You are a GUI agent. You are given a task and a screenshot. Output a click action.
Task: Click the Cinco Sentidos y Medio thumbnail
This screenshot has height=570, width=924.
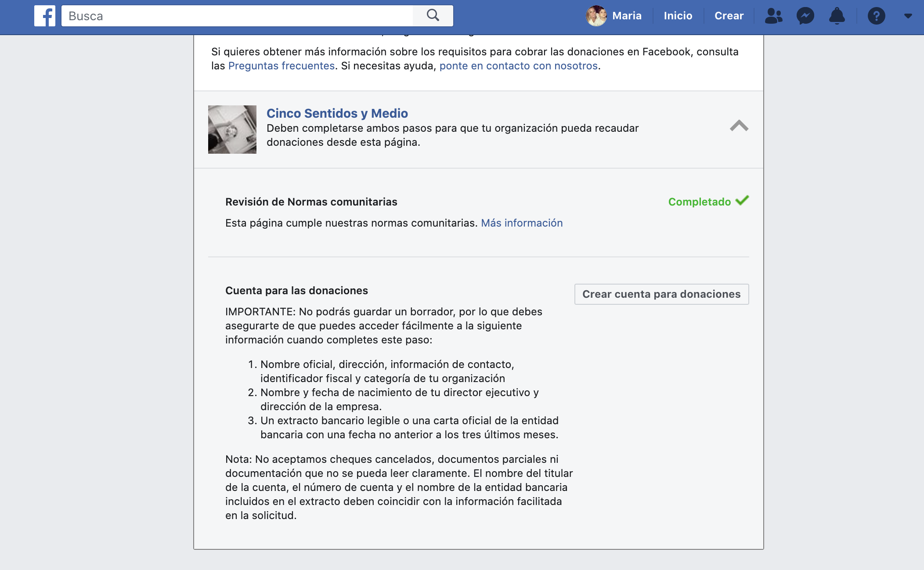232,130
